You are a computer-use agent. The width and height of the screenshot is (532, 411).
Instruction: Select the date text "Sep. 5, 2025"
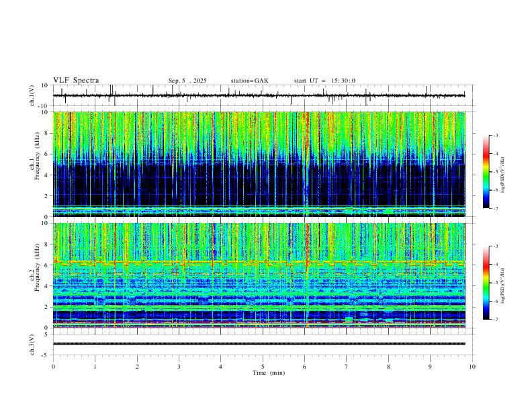(x=187, y=81)
